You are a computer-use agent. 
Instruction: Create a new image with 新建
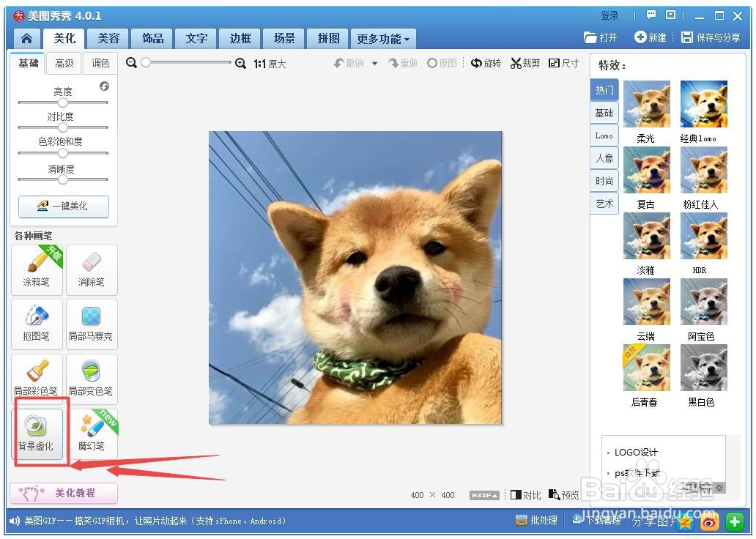point(651,37)
